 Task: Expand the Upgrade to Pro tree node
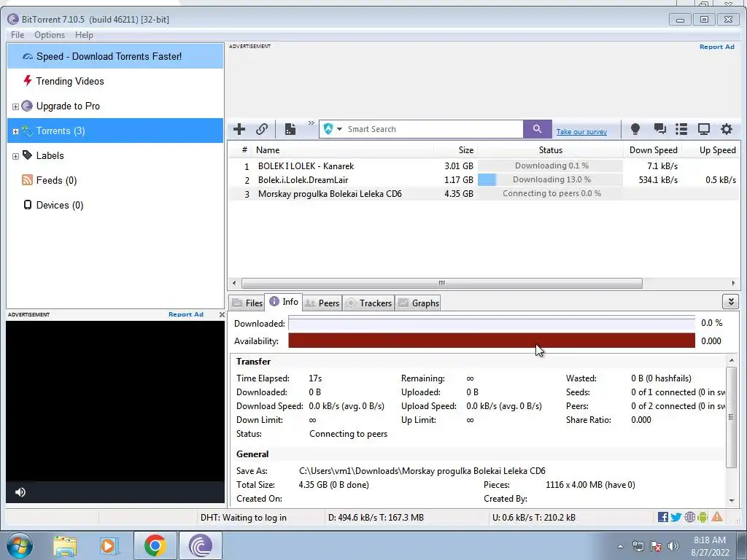15,106
